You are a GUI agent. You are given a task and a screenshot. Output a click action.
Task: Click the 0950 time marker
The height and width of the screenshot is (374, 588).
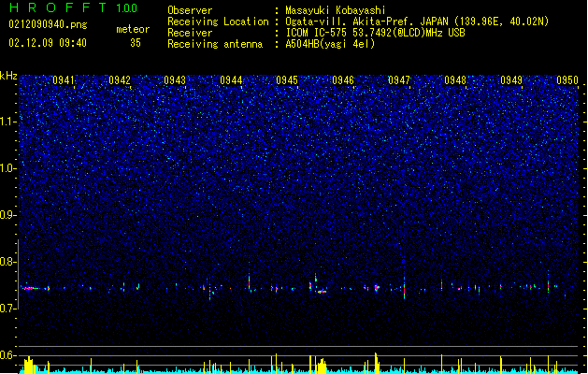click(x=567, y=80)
